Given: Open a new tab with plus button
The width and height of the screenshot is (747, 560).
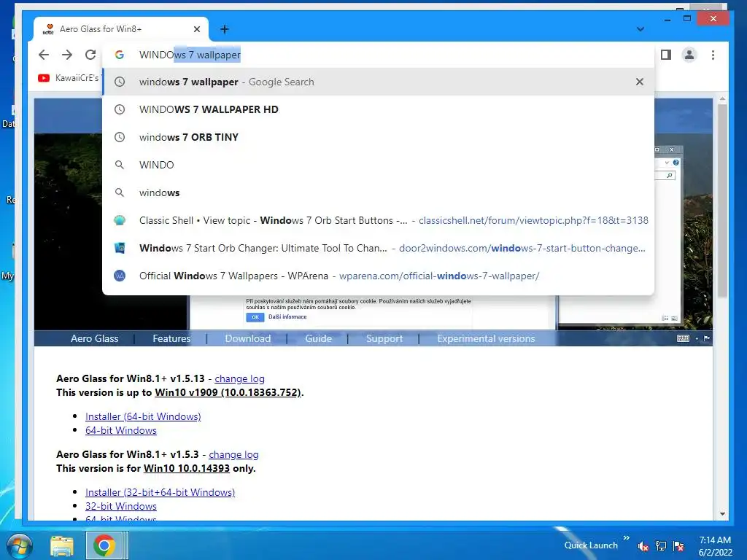Looking at the screenshot, I should (x=225, y=29).
